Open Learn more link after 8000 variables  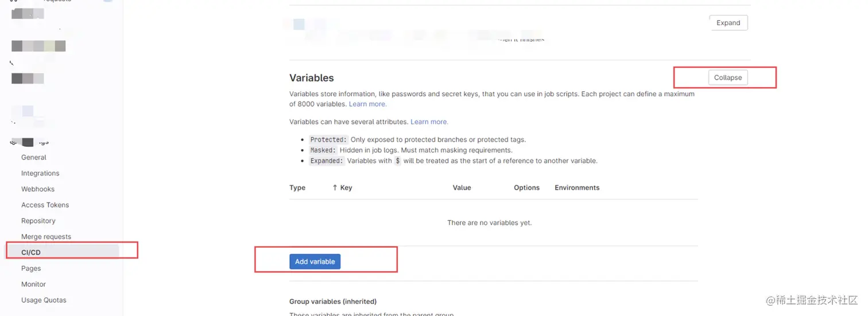click(367, 104)
